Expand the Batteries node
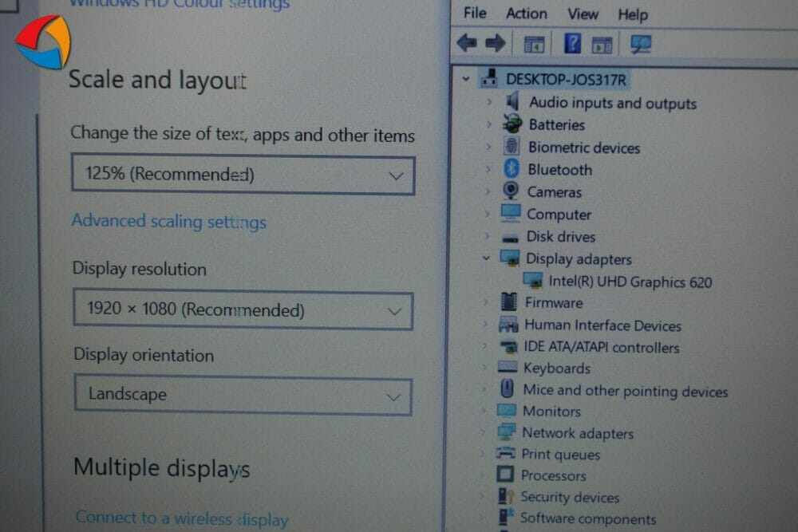The height and width of the screenshot is (532, 798). click(x=489, y=124)
